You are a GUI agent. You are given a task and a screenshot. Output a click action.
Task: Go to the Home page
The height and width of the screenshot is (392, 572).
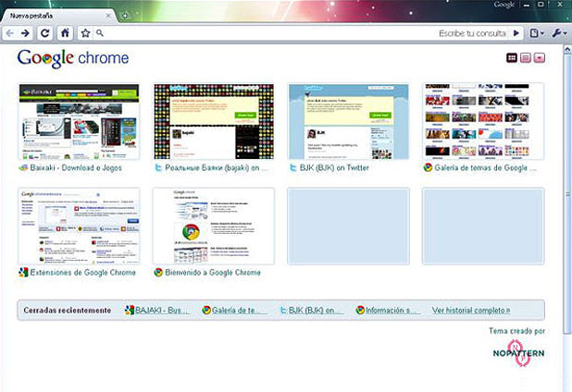(x=65, y=33)
